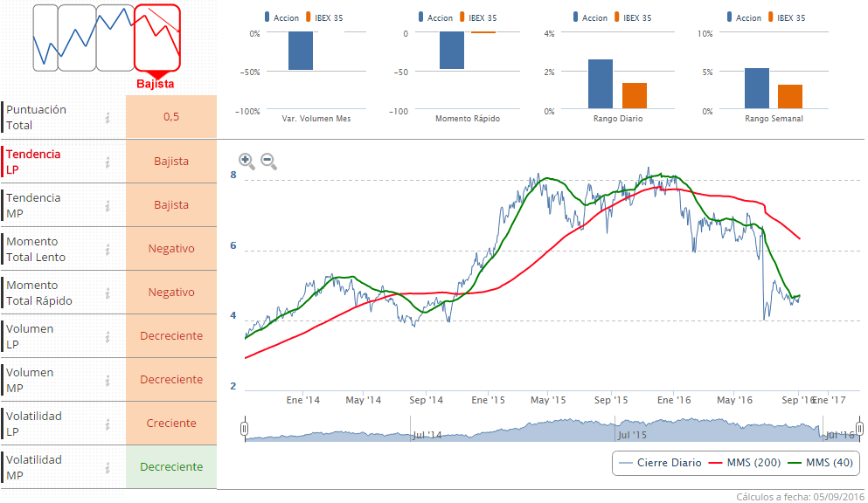Click the Creciente value for Volatilidad LP
This screenshot has width=868, height=503.
pos(171,424)
